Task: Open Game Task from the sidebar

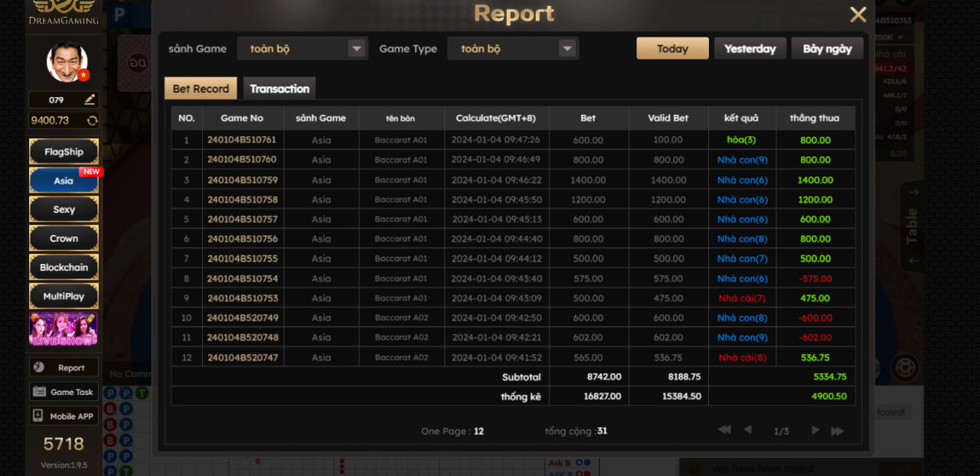Action: click(x=64, y=392)
